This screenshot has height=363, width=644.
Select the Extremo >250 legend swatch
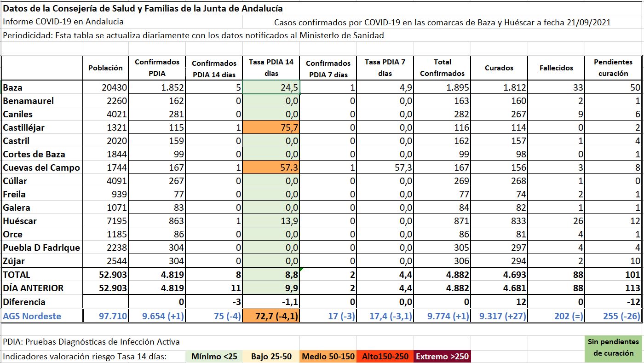pyautogui.click(x=442, y=357)
